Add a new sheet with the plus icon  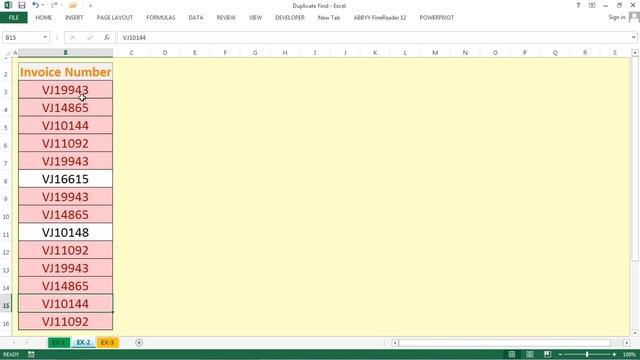click(x=139, y=342)
